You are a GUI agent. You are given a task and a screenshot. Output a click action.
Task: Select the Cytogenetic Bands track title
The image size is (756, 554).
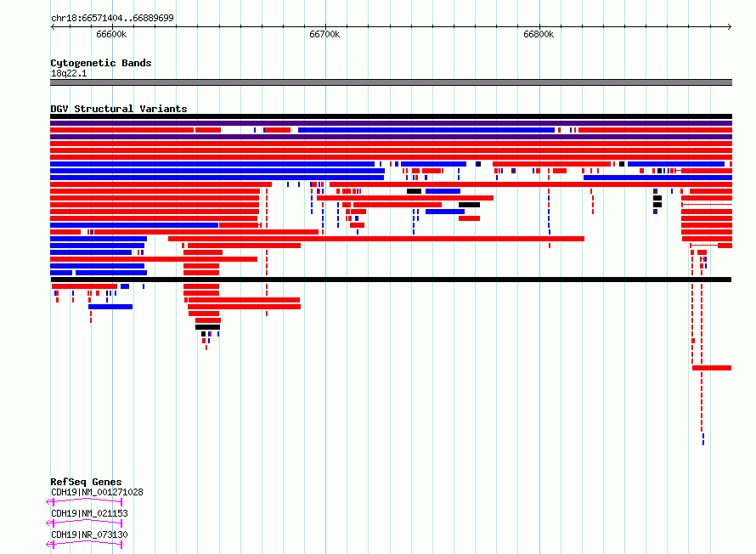click(101, 63)
